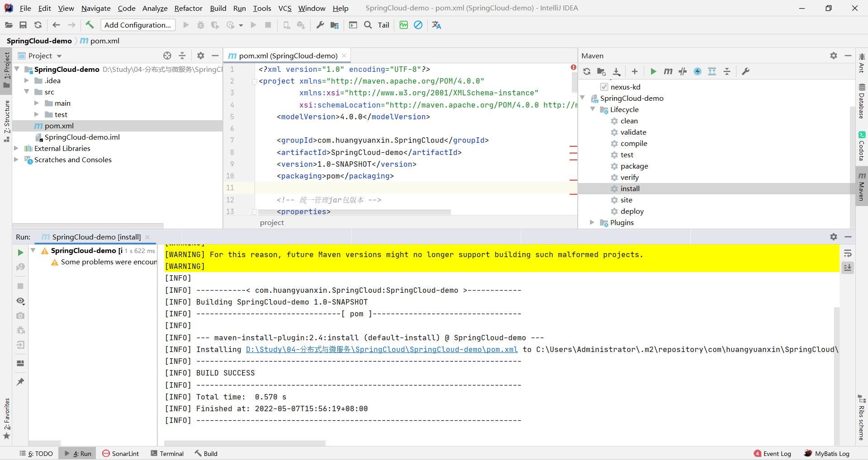Toggle Maven offline mode icon

(683, 71)
